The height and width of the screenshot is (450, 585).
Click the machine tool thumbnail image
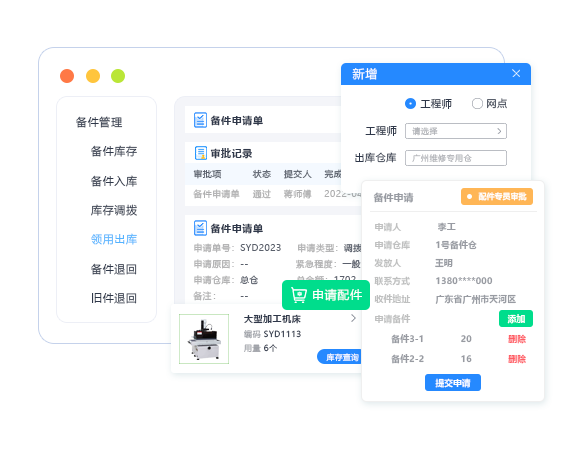coord(204,339)
